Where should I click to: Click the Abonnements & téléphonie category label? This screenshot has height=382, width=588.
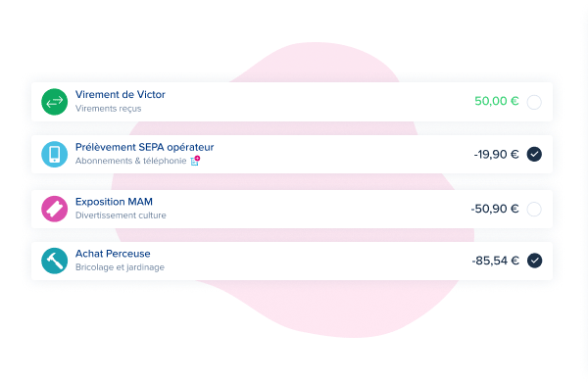click(131, 161)
